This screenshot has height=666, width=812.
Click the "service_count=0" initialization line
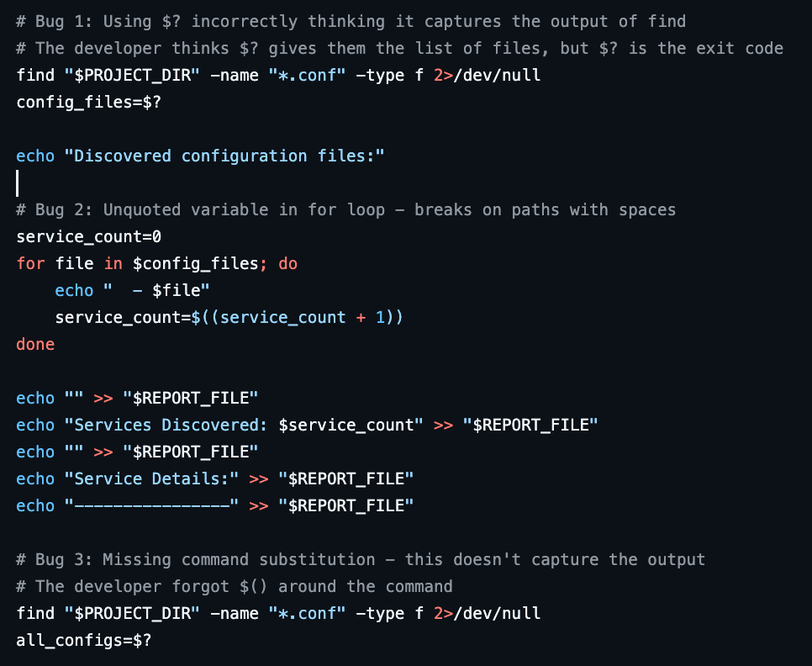pyautogui.click(x=89, y=236)
